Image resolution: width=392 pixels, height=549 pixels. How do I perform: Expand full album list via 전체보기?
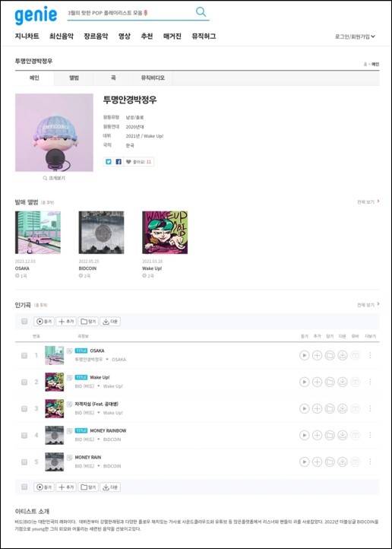[368, 202]
